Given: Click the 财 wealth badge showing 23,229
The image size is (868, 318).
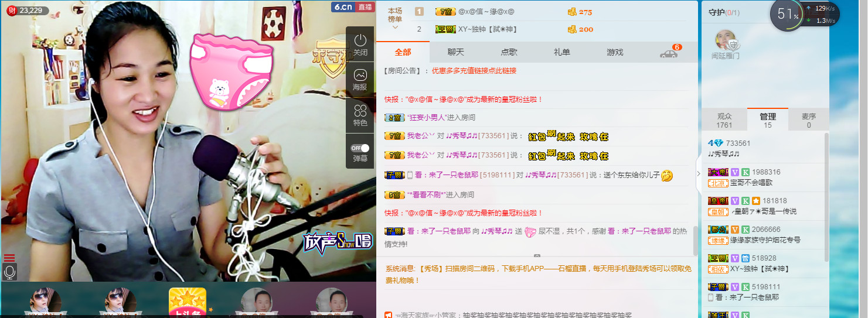Looking at the screenshot, I should pos(28,11).
